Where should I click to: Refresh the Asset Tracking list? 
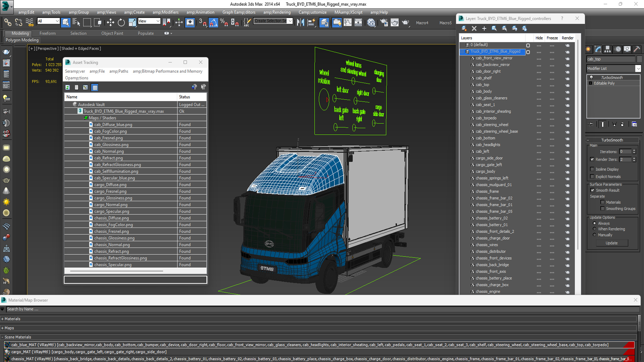point(67,87)
